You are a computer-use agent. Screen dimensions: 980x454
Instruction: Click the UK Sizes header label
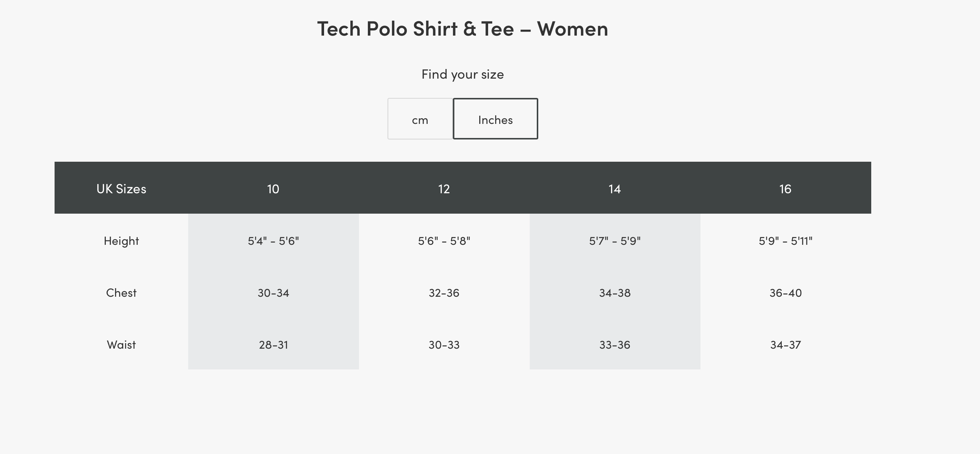[x=121, y=188]
